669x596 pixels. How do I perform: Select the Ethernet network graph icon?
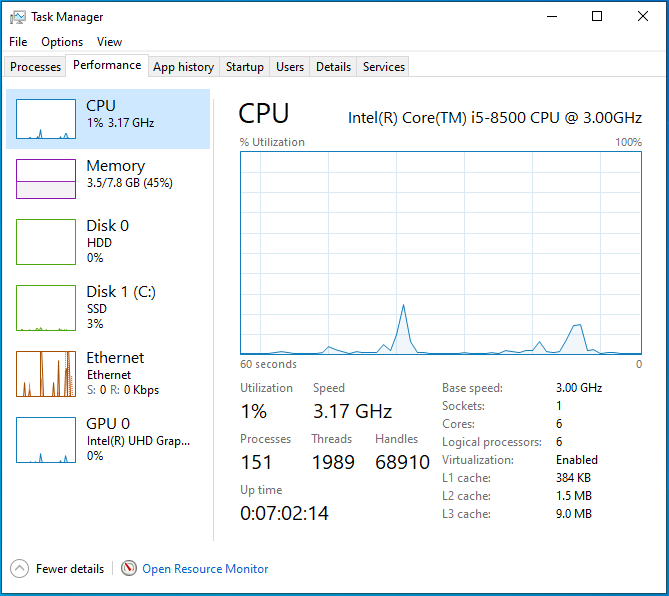point(46,373)
